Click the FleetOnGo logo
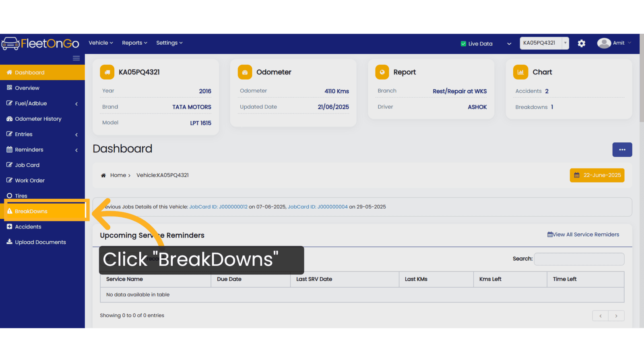This screenshot has height=362, width=644. tap(40, 43)
